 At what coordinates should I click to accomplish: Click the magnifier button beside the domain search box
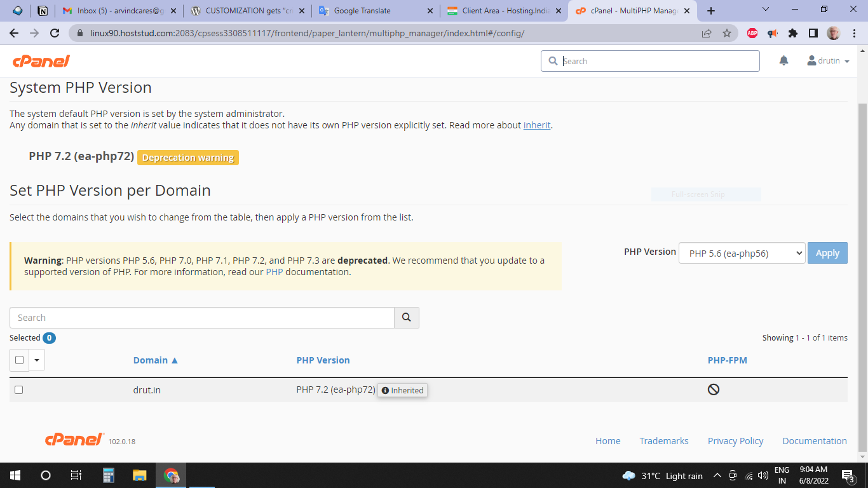[407, 318]
